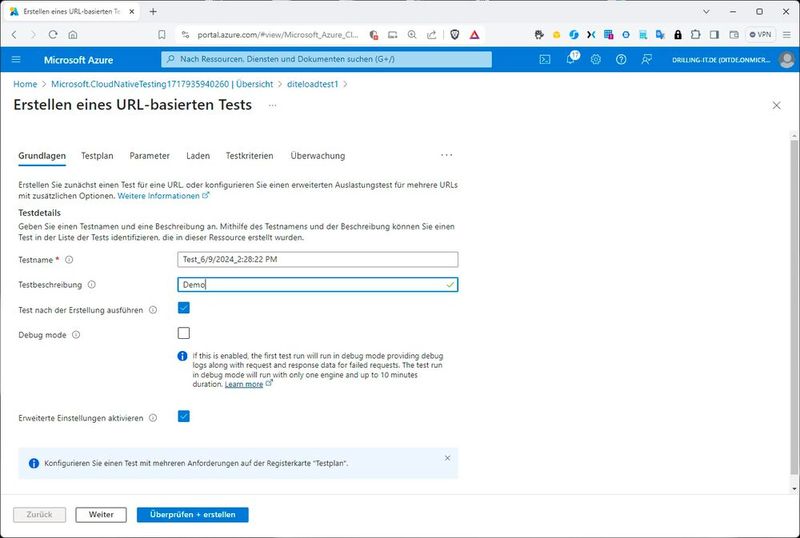Viewport: 800px width, 538px height.
Task: Show info for Erweiterte Einstellungen aktivieren
Action: pos(153,418)
